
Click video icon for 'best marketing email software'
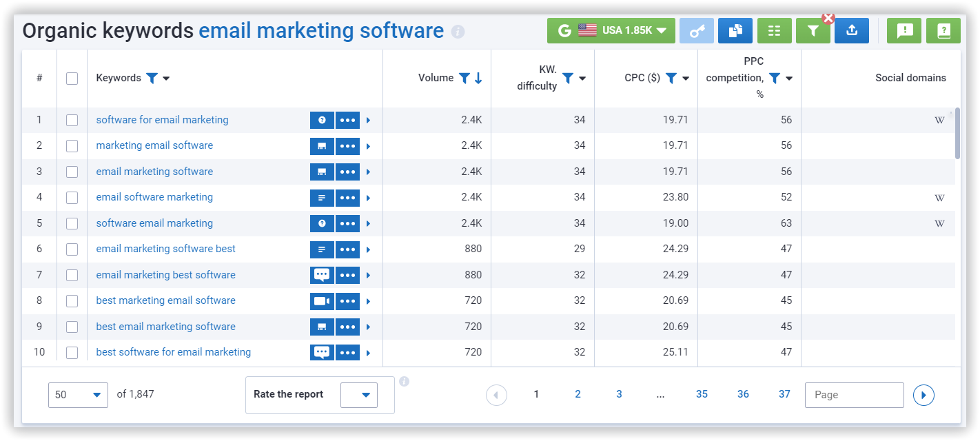[x=322, y=300]
